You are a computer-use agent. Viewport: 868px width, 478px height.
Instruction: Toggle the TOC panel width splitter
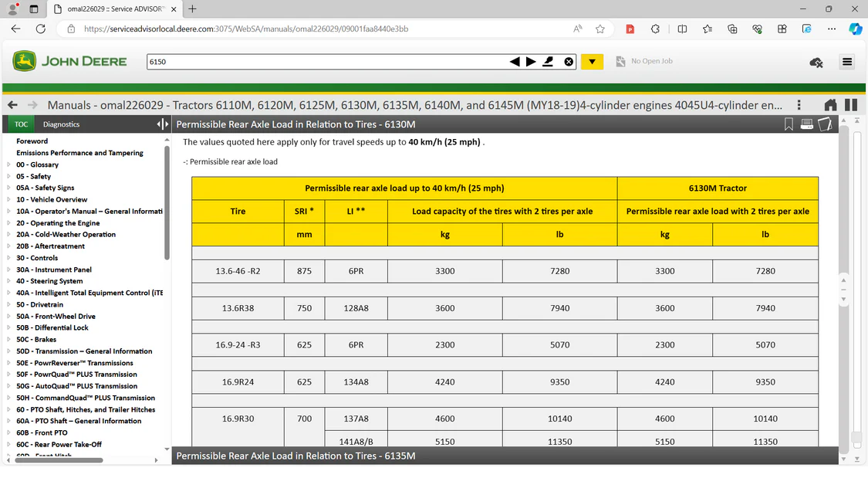point(162,124)
